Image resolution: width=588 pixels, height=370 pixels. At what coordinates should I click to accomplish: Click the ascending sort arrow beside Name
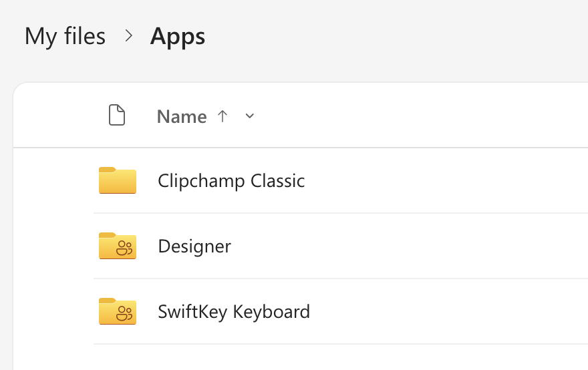point(223,116)
